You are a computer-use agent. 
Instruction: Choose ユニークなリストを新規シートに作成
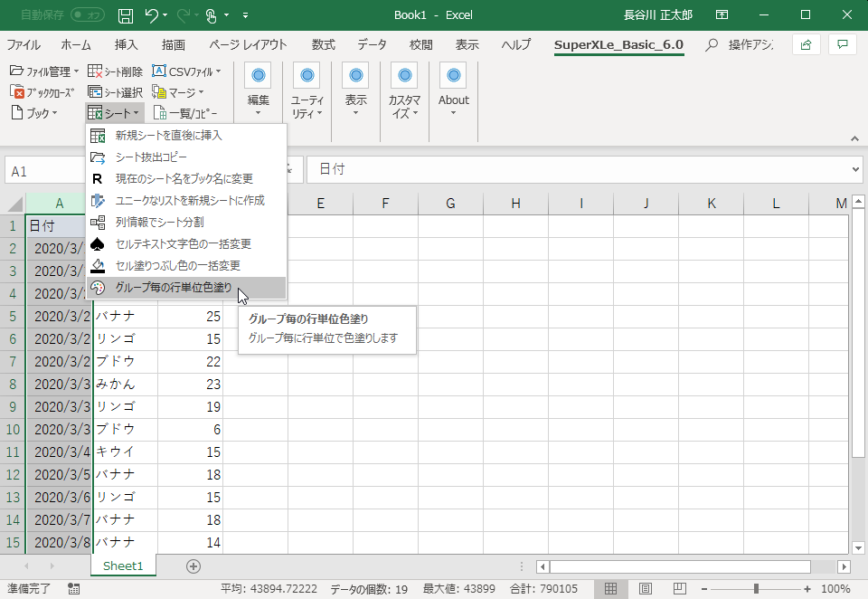pos(186,201)
